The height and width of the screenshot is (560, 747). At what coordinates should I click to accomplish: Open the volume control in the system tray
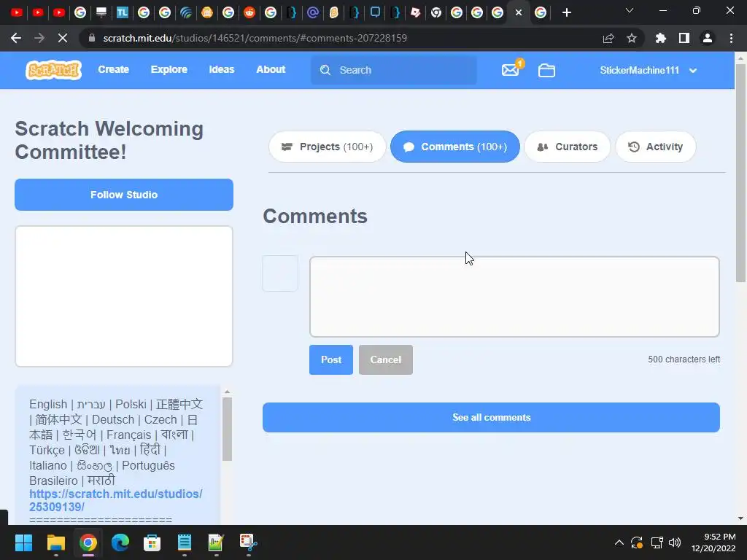(675, 542)
